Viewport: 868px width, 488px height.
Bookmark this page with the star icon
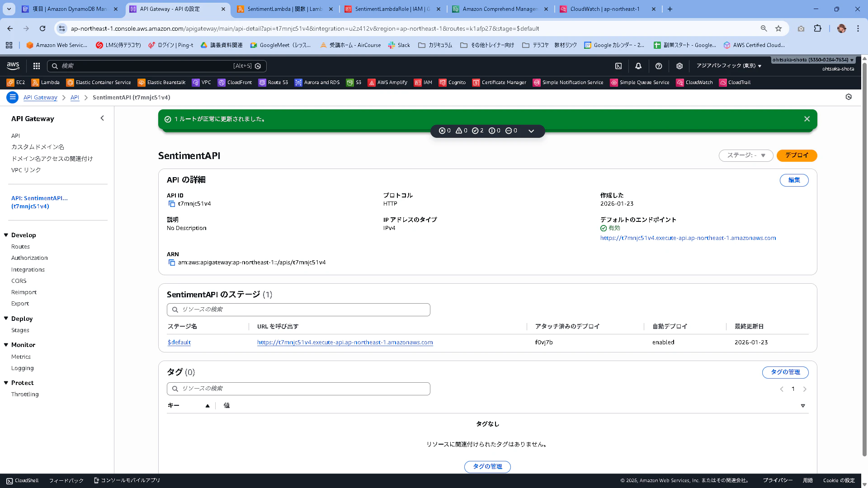(778, 28)
